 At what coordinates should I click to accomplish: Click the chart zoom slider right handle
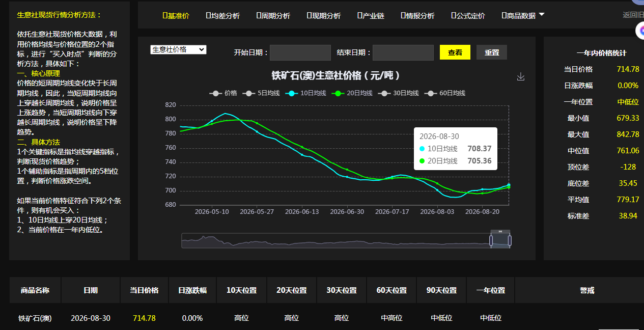(x=510, y=241)
